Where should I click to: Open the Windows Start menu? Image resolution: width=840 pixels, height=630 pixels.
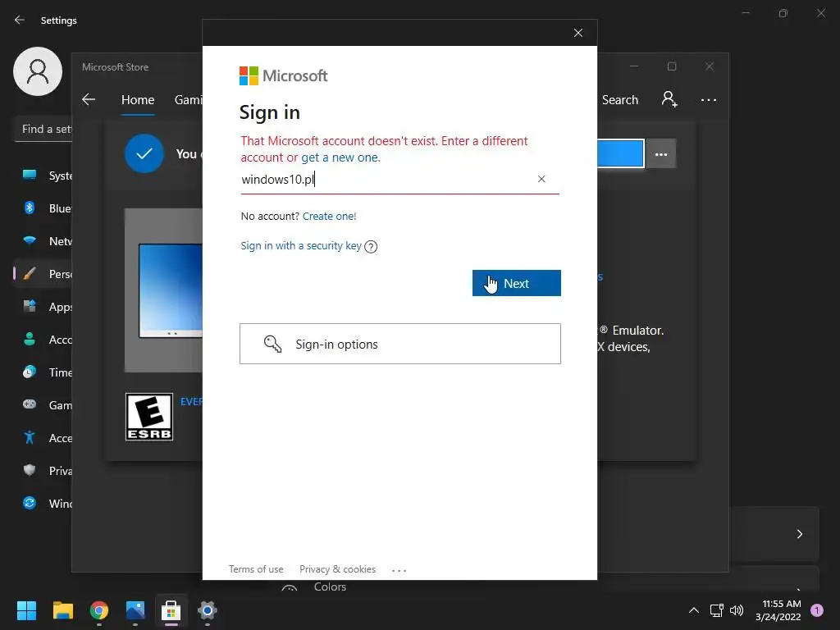(26, 610)
